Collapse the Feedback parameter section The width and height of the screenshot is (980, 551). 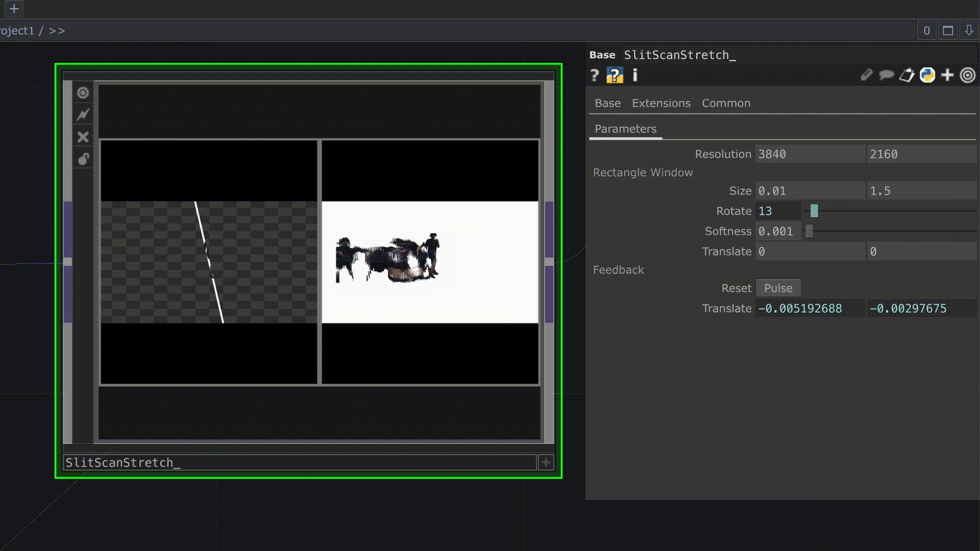[618, 270]
